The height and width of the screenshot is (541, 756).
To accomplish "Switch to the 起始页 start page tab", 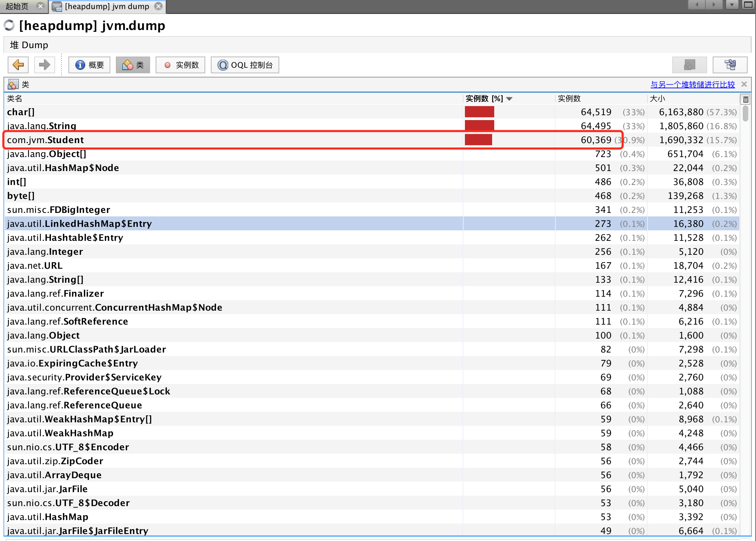I will coord(17,6).
